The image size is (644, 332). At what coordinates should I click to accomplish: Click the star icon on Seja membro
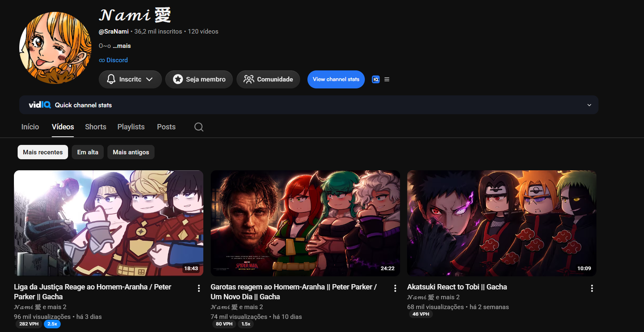178,79
